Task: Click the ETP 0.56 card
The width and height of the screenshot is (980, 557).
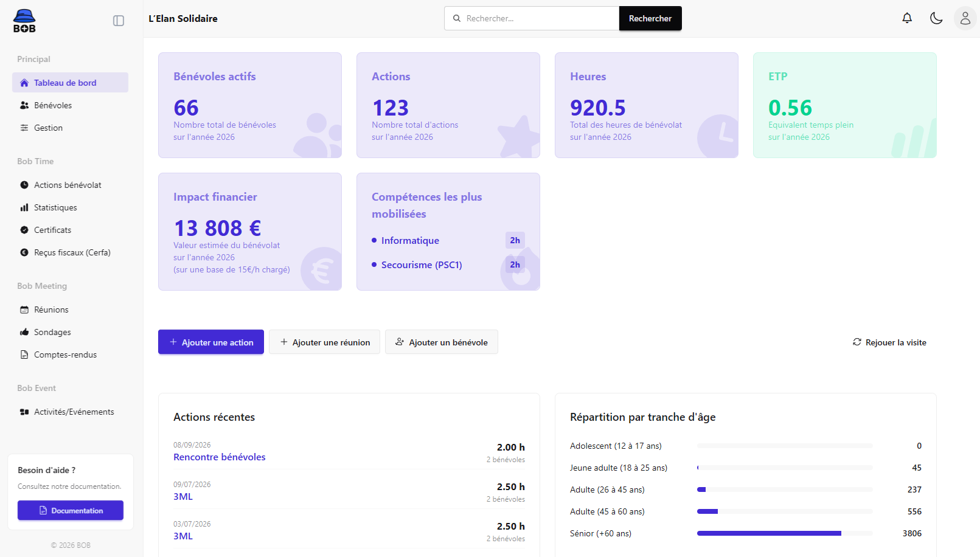Action: [x=845, y=105]
